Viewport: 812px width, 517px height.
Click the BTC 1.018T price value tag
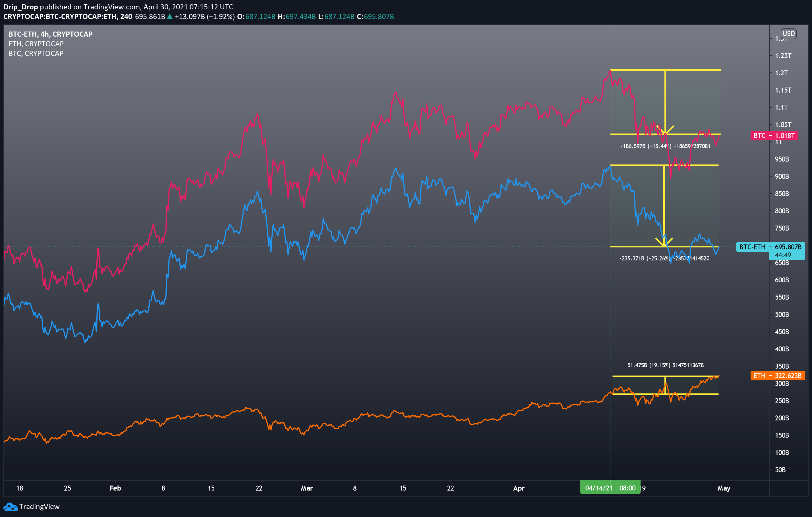785,136
